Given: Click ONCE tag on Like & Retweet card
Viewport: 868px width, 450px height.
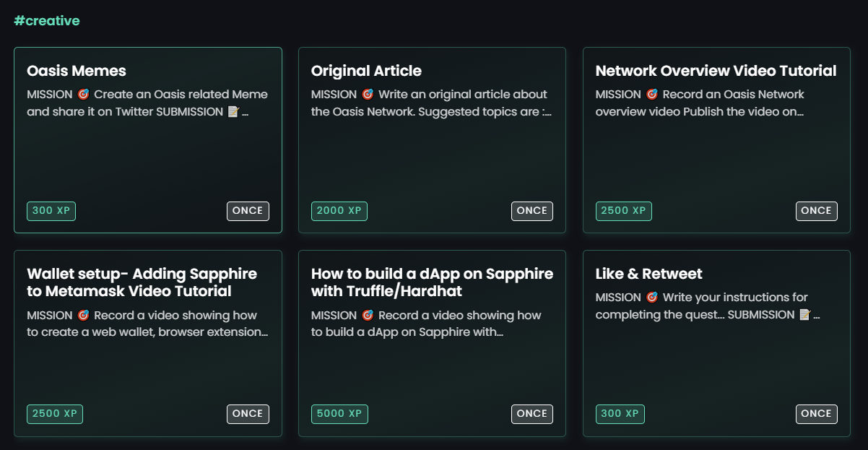Looking at the screenshot, I should point(817,414).
